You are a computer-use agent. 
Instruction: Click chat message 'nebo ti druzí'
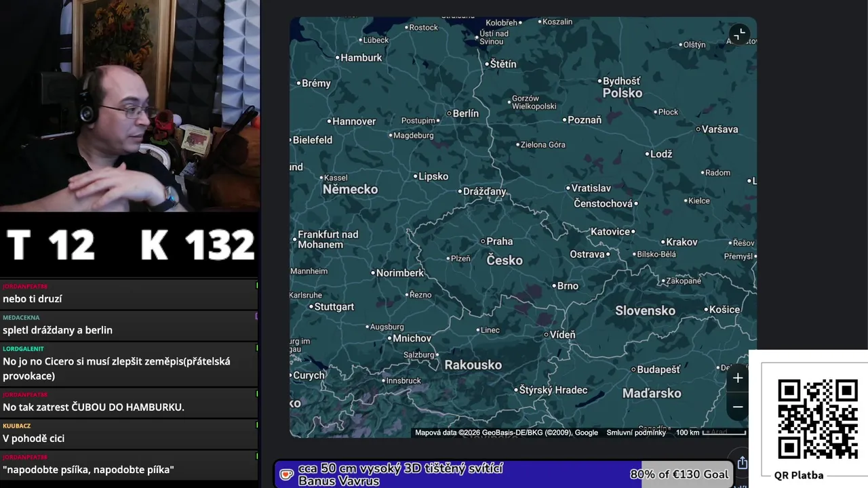(x=32, y=299)
